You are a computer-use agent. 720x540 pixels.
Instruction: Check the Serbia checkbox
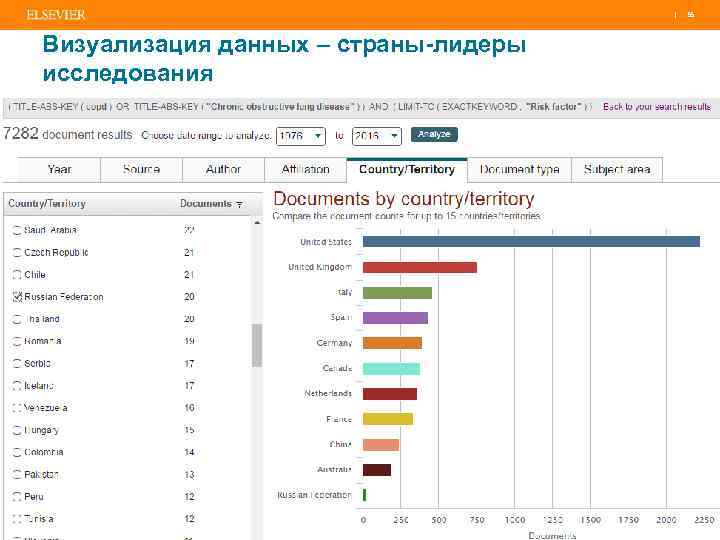pos(17,363)
